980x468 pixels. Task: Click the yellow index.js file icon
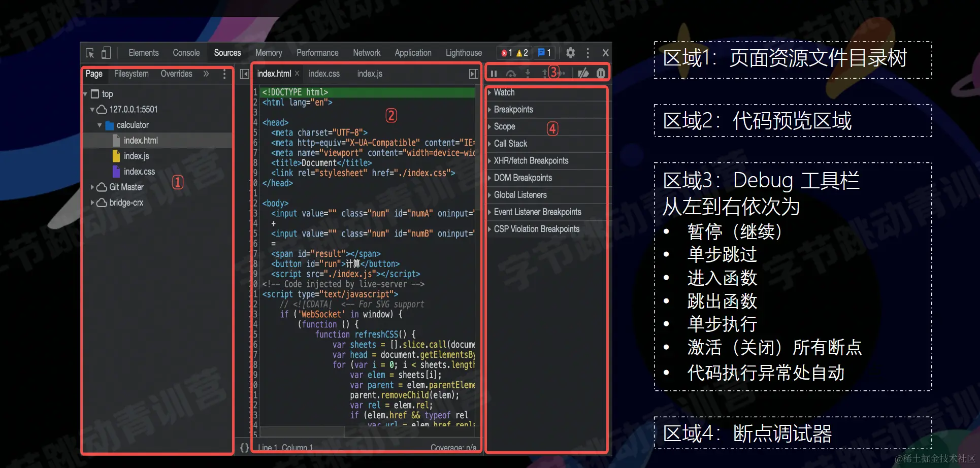[x=116, y=156]
